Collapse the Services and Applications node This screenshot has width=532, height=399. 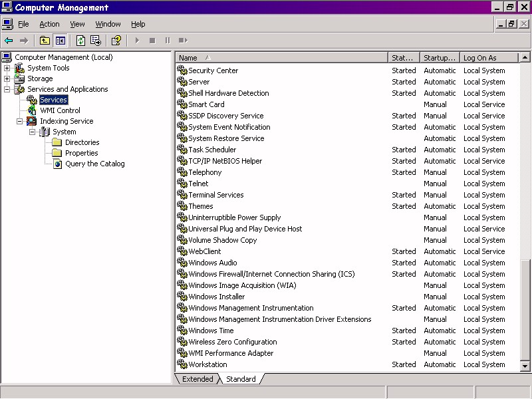coord(7,89)
